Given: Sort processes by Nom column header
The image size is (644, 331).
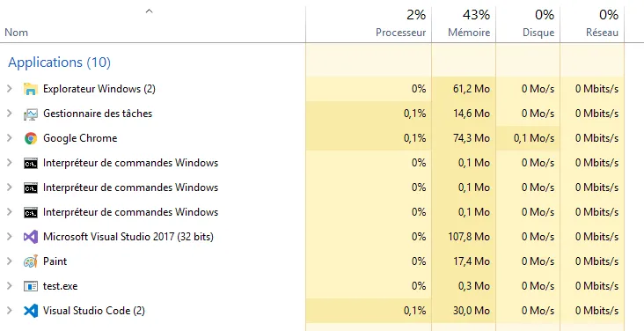Looking at the screenshot, I should (x=17, y=33).
